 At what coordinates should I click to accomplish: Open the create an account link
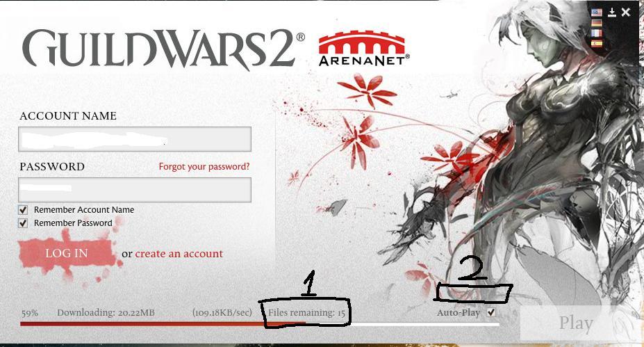coord(179,254)
